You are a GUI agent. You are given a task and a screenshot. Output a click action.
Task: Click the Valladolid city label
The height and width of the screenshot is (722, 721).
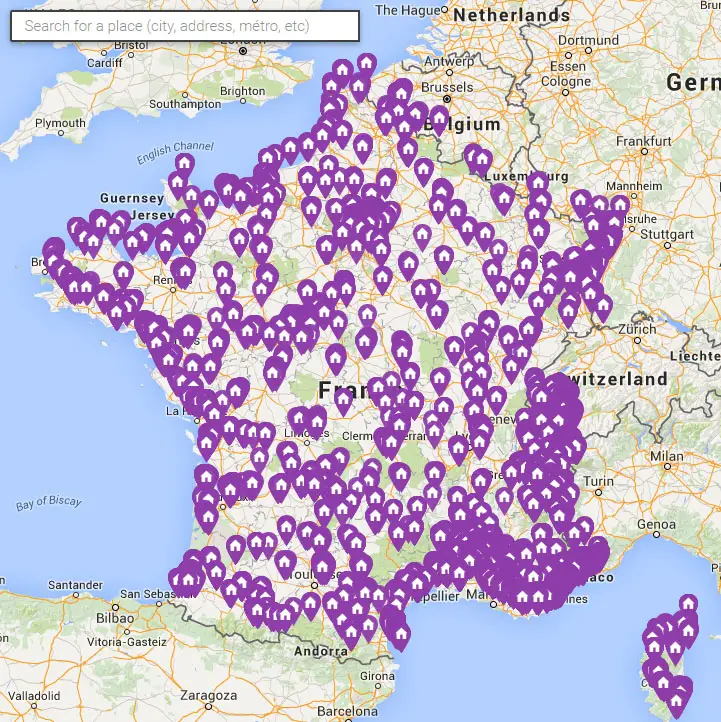point(34,695)
